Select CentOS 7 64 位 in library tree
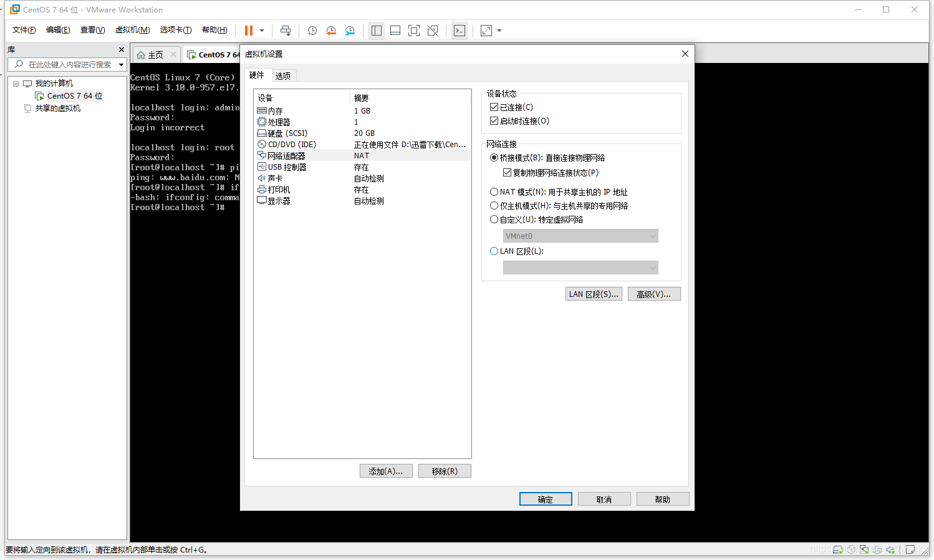The width and height of the screenshot is (934, 560). click(75, 96)
